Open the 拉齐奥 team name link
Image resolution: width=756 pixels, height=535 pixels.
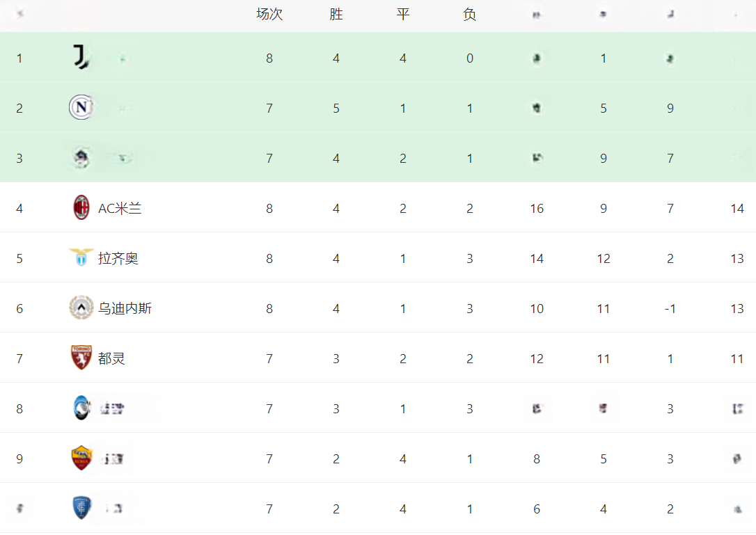click(x=118, y=258)
